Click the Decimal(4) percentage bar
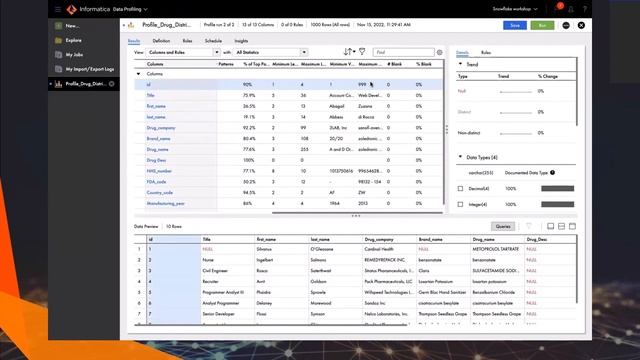This screenshot has height=360, width=640. coord(558,189)
